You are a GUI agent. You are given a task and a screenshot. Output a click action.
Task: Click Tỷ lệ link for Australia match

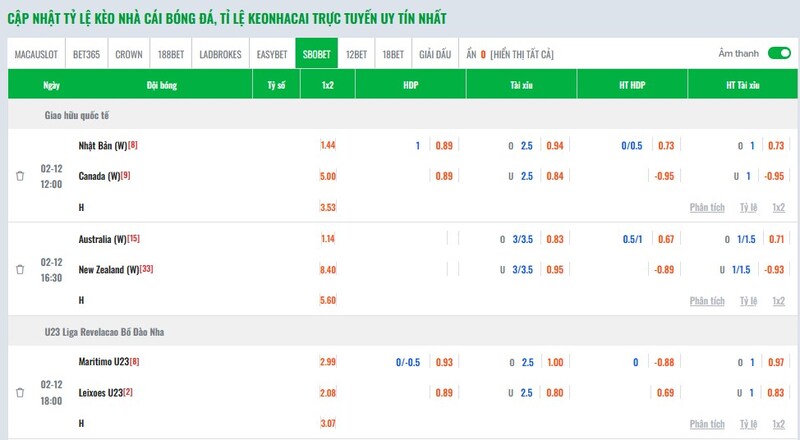[x=748, y=300]
